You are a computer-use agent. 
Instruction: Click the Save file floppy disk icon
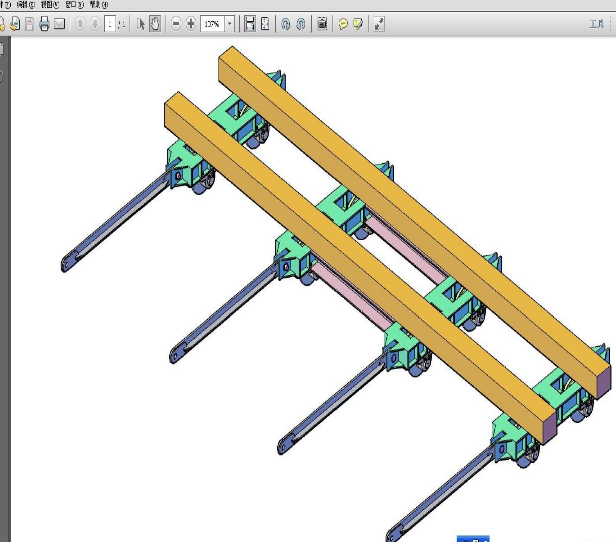point(29,24)
